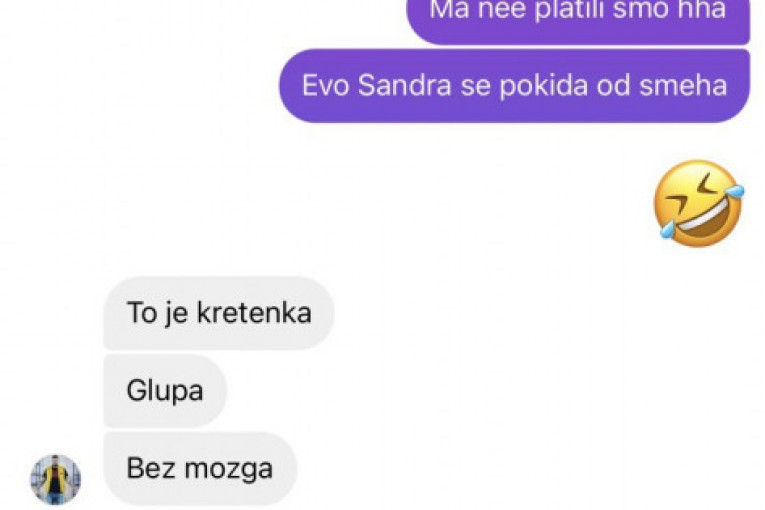
Task: Click the word 'Evo' in purple bubble
Action: pos(325,85)
